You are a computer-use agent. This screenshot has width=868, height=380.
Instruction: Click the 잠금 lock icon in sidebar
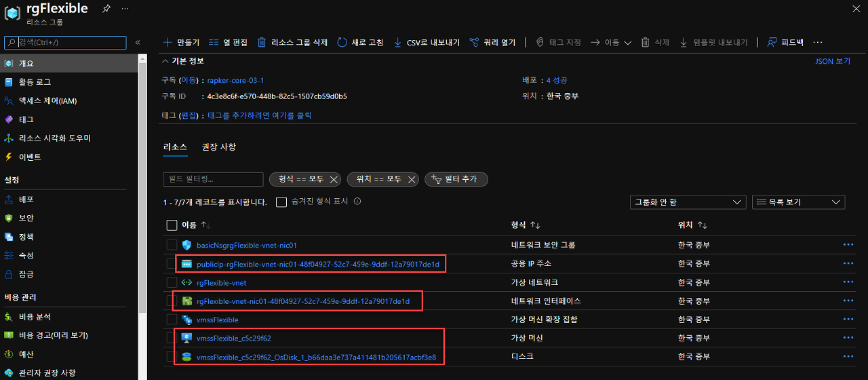click(9, 274)
